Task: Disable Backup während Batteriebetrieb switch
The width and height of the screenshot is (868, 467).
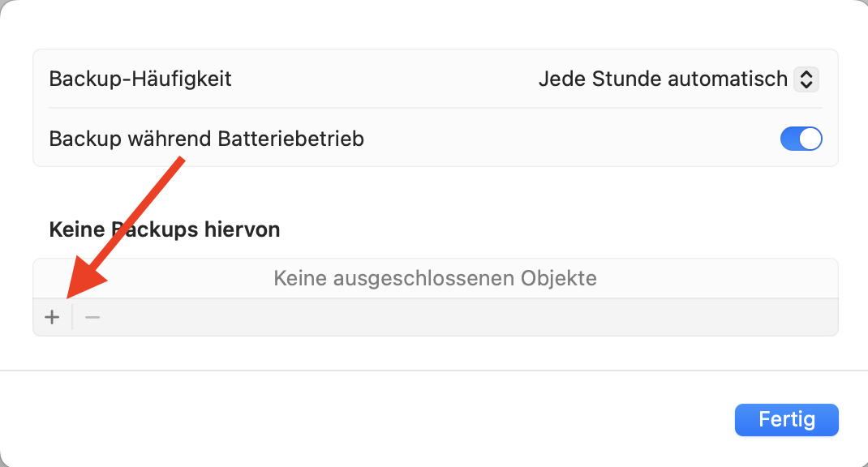Action: pyautogui.click(x=801, y=139)
